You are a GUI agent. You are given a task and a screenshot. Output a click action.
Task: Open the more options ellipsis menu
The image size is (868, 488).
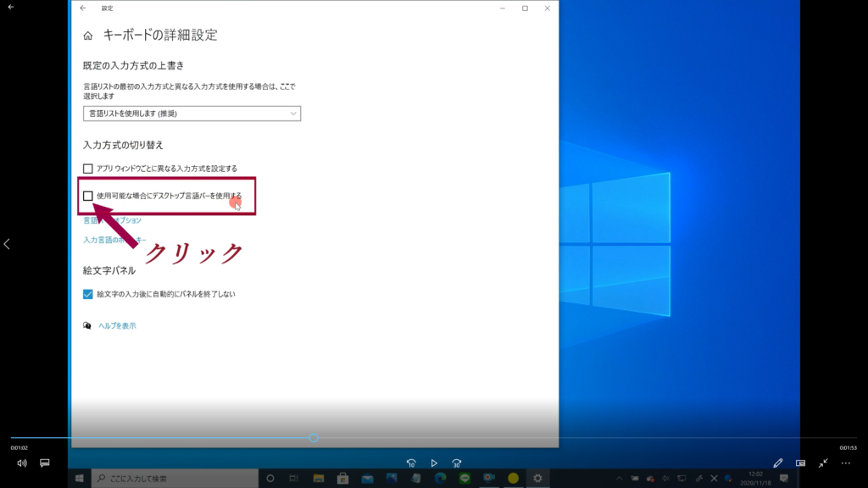[845, 463]
